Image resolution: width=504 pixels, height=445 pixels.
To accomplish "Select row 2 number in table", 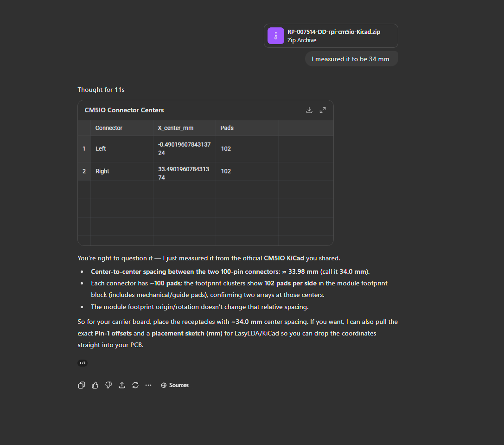I will [84, 171].
